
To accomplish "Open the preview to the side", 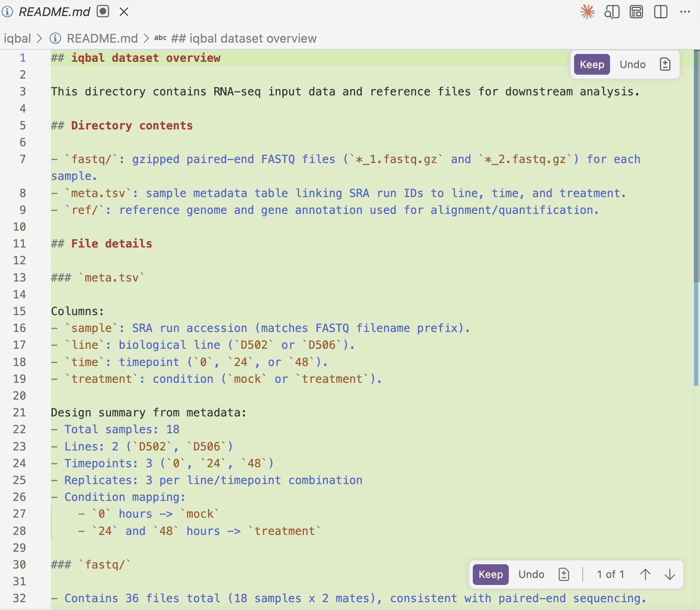I will pyautogui.click(x=612, y=12).
